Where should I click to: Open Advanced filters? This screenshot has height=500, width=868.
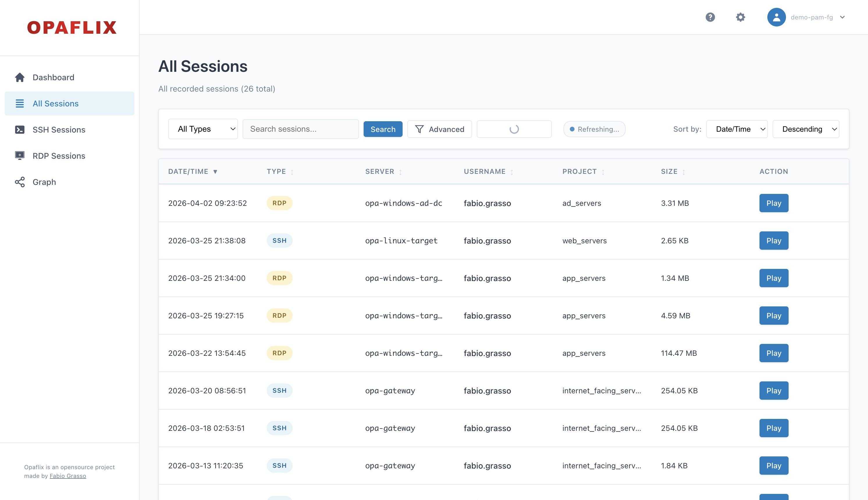[440, 129]
